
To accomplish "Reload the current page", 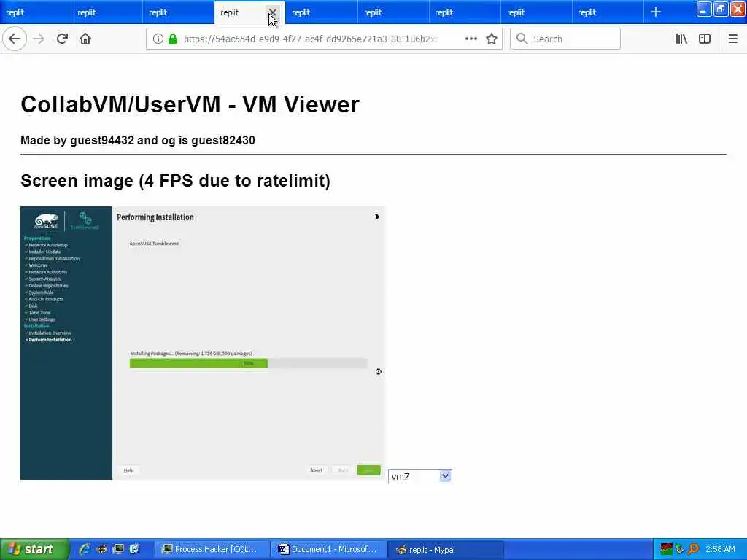I will 62,39.
